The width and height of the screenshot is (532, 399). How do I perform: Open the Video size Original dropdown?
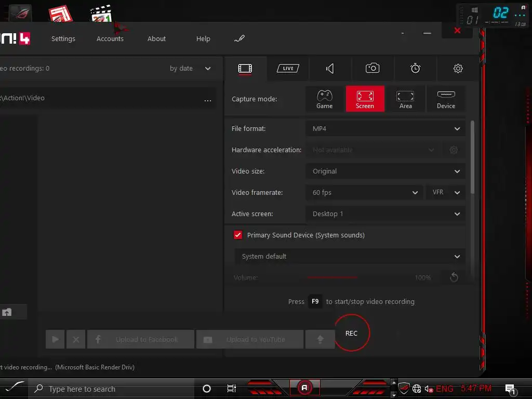(x=385, y=171)
